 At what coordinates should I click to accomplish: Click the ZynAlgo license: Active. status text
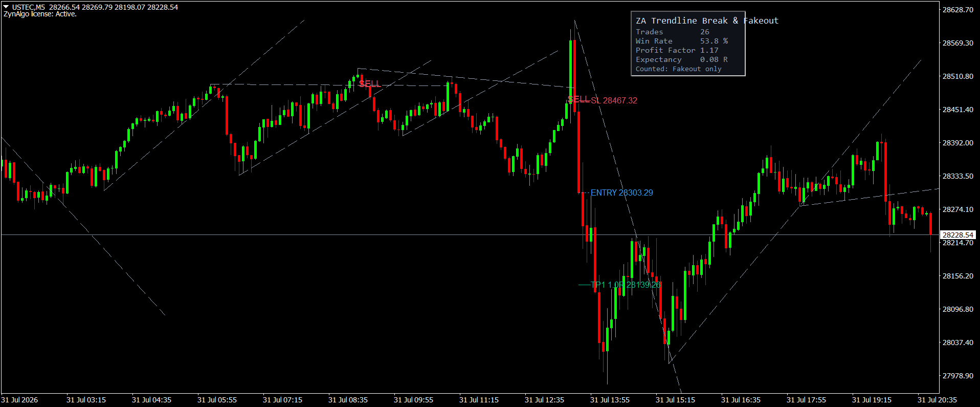(40, 14)
